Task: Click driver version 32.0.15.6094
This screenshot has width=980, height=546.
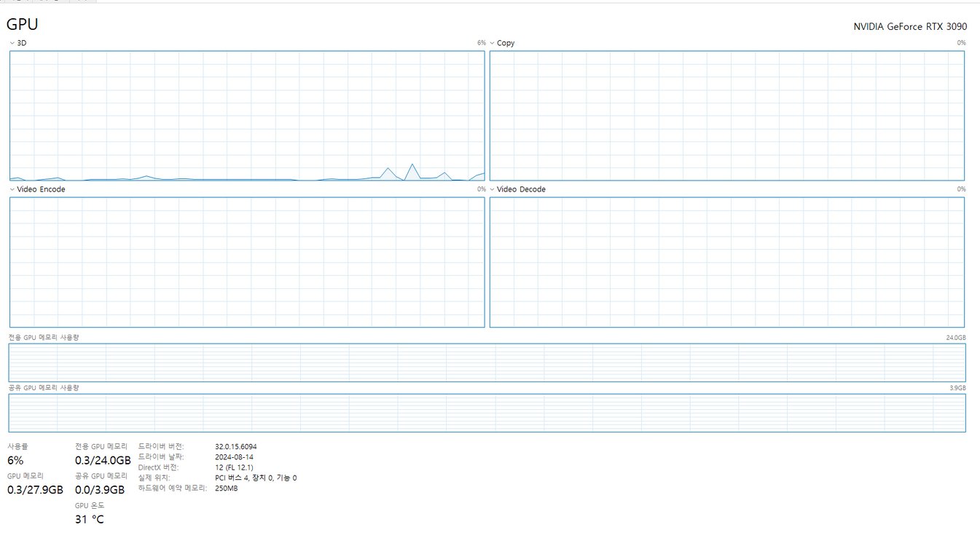Action: tap(236, 446)
